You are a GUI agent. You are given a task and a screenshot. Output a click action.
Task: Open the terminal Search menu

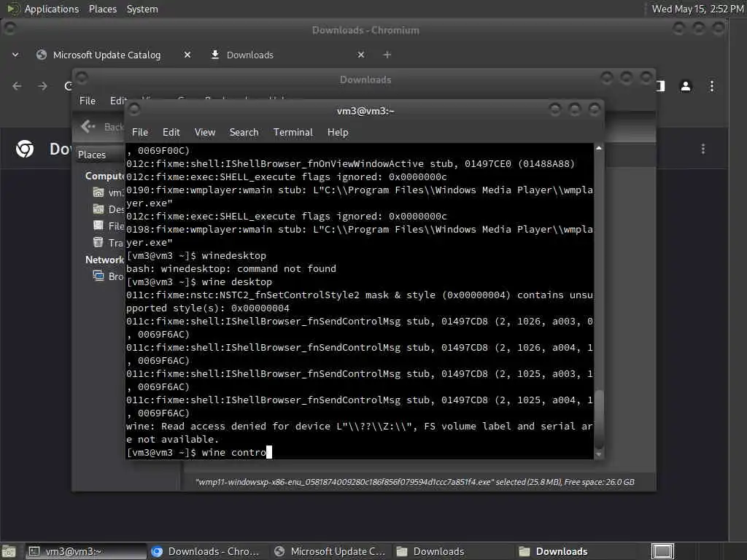point(244,133)
